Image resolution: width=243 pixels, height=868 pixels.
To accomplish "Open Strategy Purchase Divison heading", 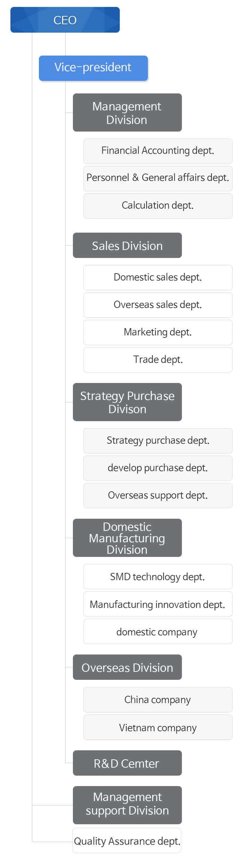I will click(127, 402).
